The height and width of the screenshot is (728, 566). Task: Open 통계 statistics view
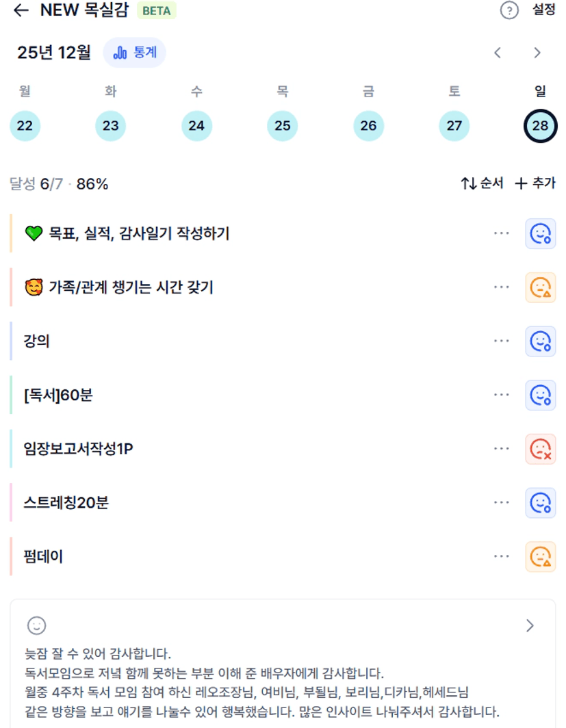[135, 53]
